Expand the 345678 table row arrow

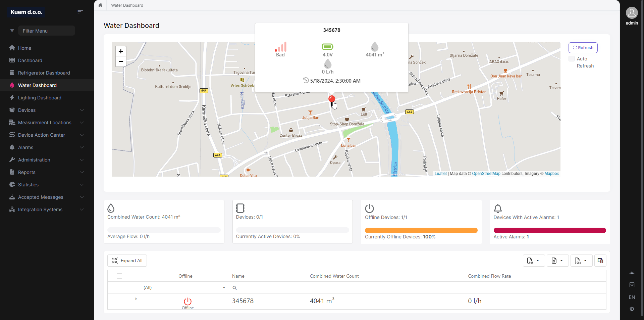click(x=136, y=299)
